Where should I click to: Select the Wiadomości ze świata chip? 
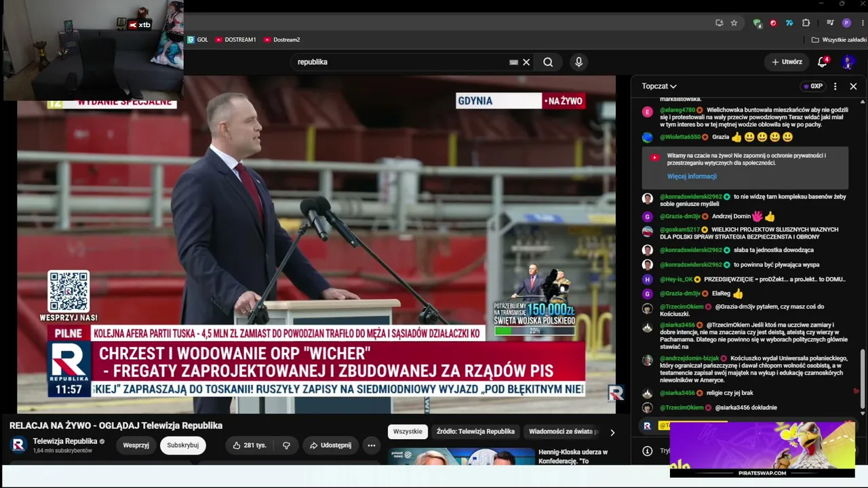[563, 432]
